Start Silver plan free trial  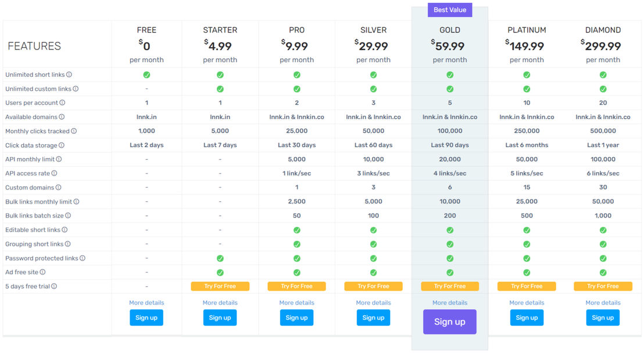pyautogui.click(x=373, y=287)
